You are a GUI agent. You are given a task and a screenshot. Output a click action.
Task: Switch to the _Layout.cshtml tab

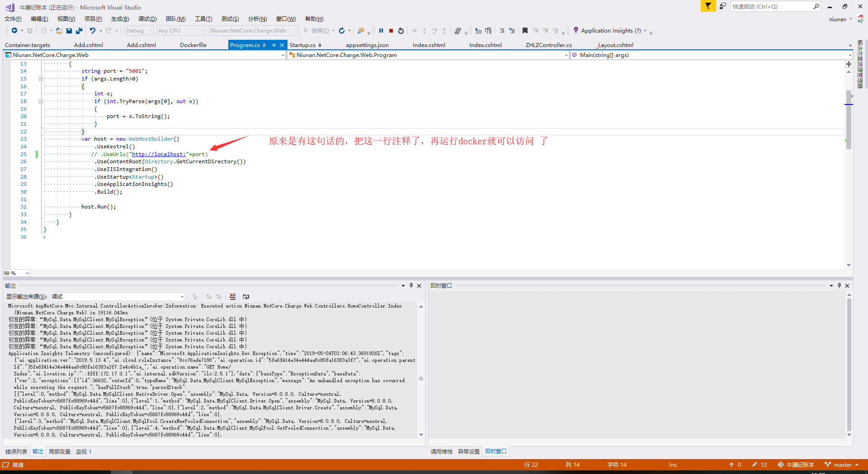click(614, 45)
